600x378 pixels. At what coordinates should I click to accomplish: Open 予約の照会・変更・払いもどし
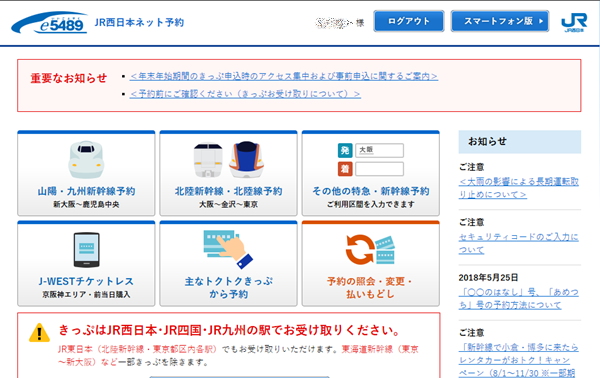[370, 263]
